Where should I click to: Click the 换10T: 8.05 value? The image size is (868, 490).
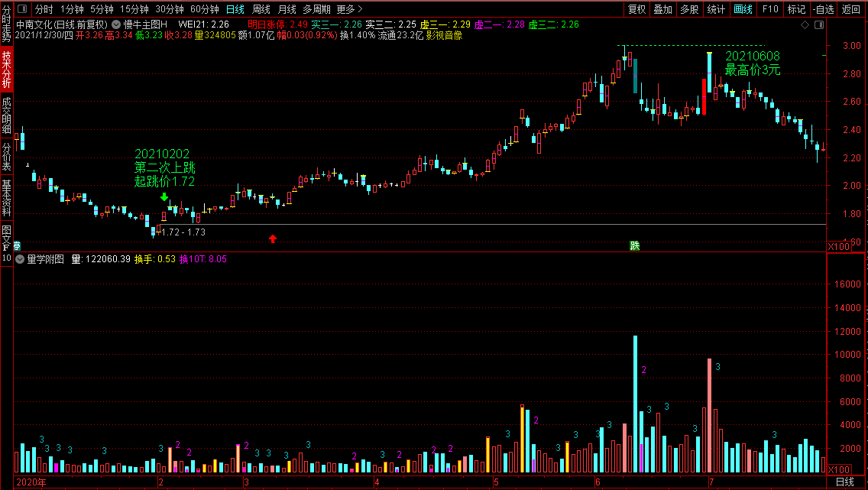pyautogui.click(x=203, y=259)
